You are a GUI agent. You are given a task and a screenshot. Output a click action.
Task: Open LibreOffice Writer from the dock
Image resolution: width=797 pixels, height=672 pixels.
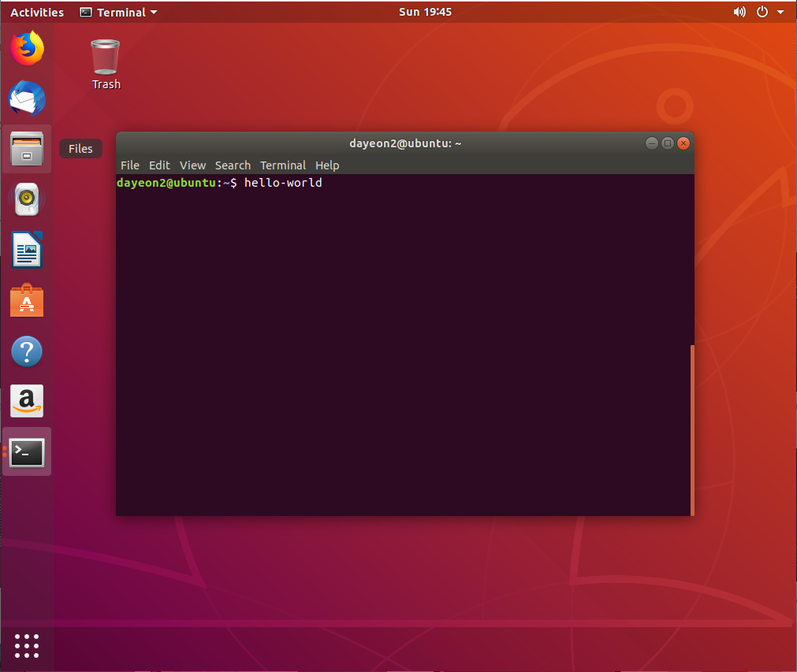pos(27,250)
